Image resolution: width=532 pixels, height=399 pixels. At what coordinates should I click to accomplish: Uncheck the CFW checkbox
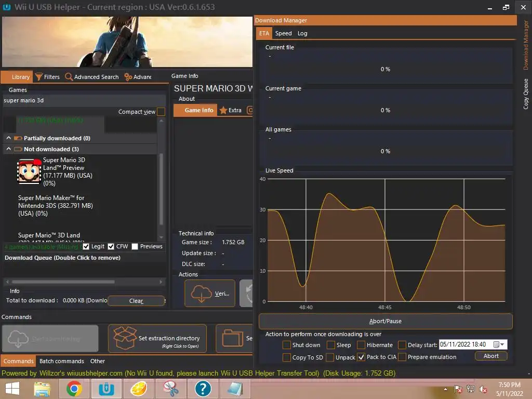click(x=111, y=246)
